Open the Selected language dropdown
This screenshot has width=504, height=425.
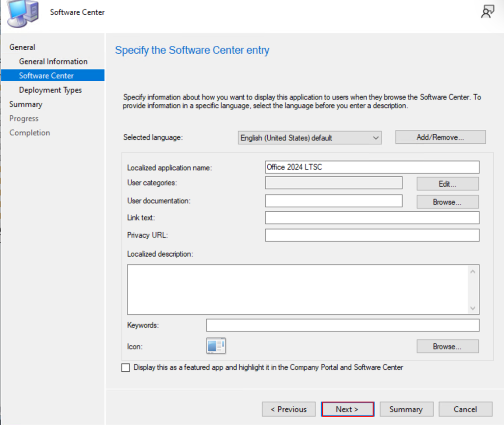pyautogui.click(x=310, y=138)
